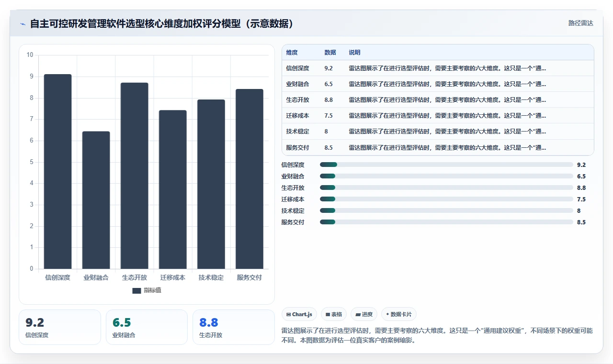Click the 信创深度 x-axis label
The width and height of the screenshot is (613, 364).
pyautogui.click(x=58, y=277)
